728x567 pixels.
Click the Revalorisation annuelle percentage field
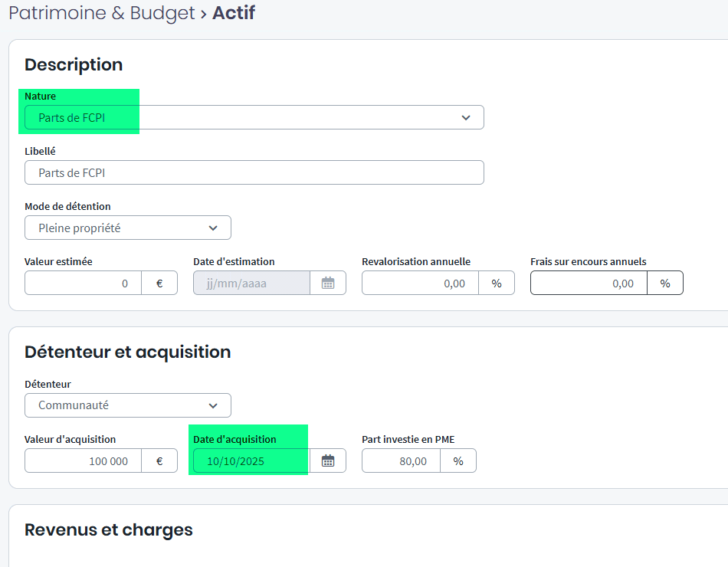(420, 283)
